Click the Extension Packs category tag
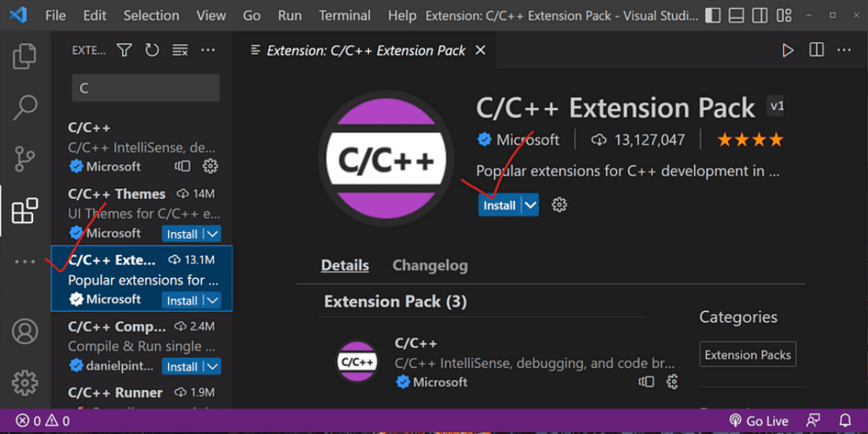 [x=748, y=355]
